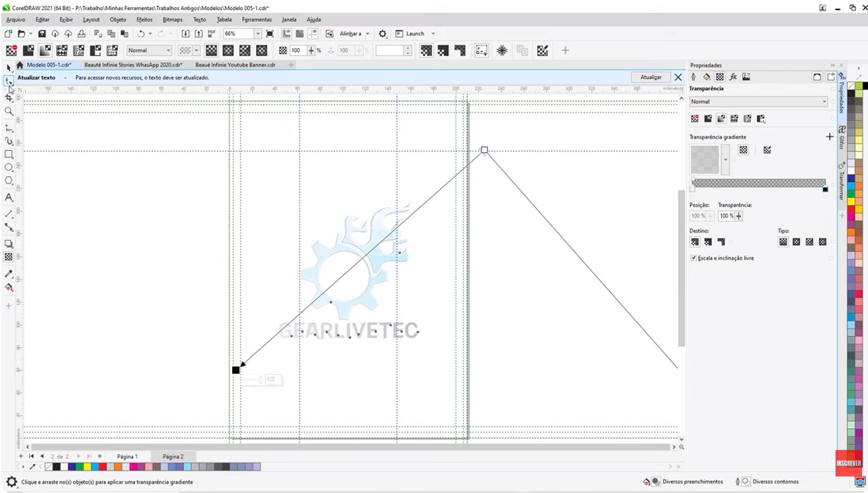Image resolution: width=868 pixels, height=493 pixels.
Task: Select the Crop tool
Action: pyautogui.click(x=9, y=97)
